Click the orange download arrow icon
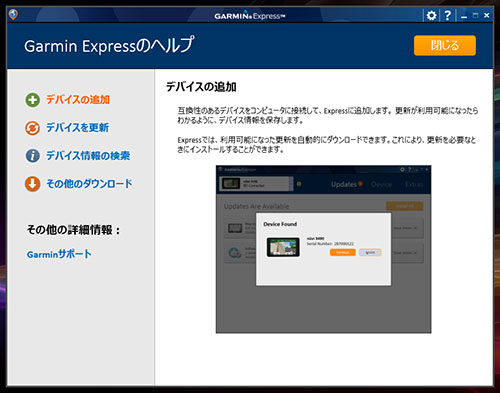Screen dimensions: 500x393 (32, 184)
